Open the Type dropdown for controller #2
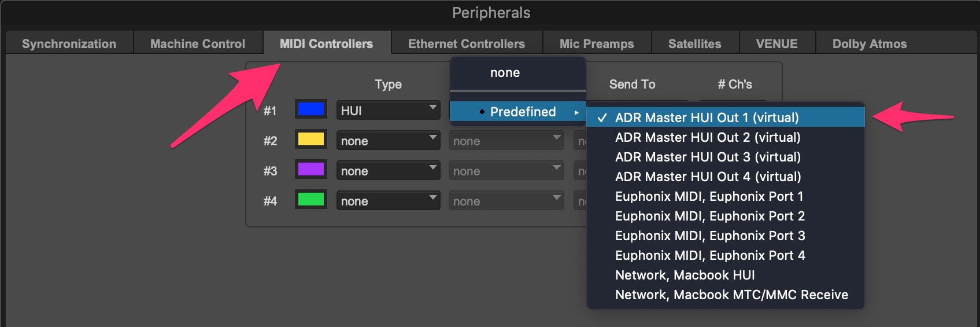The width and height of the screenshot is (980, 327). (388, 141)
